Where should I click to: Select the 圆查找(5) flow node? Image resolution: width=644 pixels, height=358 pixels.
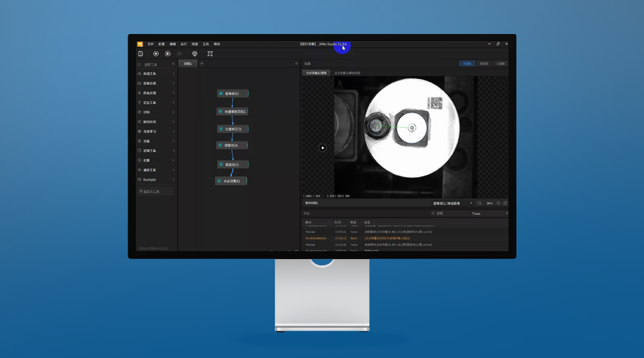point(233,165)
